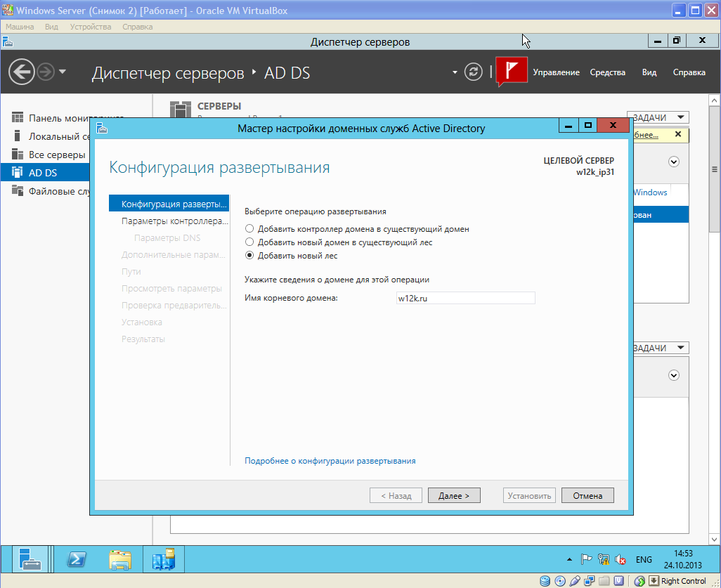
Task: Click the Установить button
Action: pyautogui.click(x=529, y=495)
